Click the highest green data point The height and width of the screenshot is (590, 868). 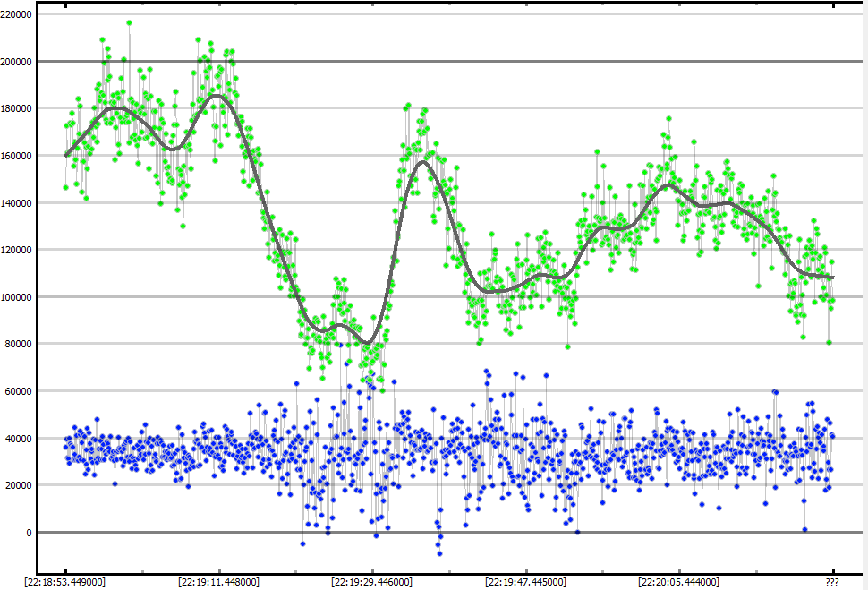129,23
